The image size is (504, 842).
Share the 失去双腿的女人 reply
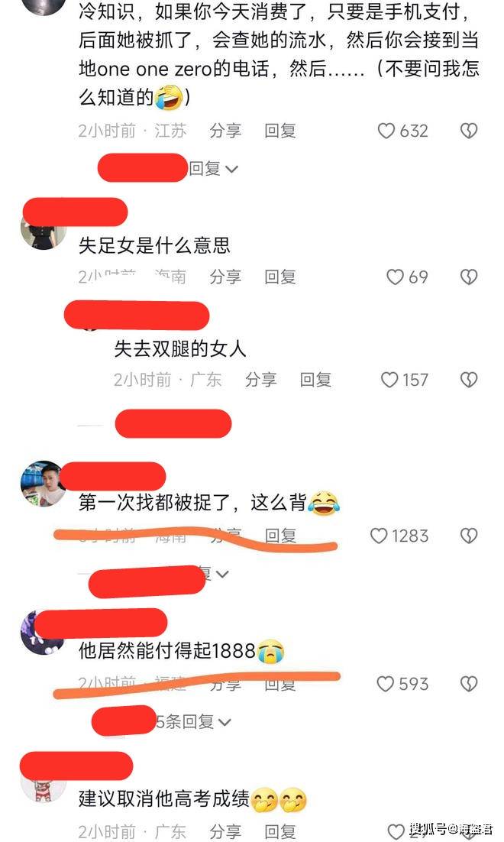pyautogui.click(x=261, y=381)
